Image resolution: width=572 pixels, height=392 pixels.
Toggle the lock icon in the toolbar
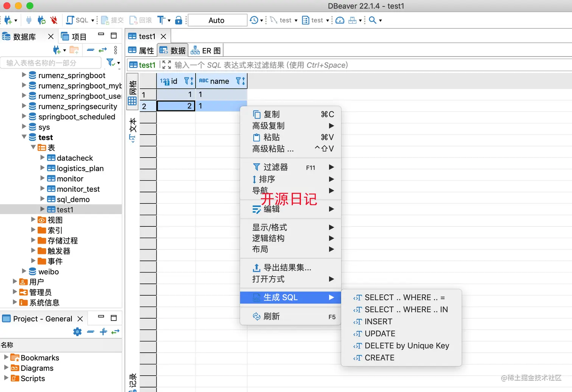179,20
